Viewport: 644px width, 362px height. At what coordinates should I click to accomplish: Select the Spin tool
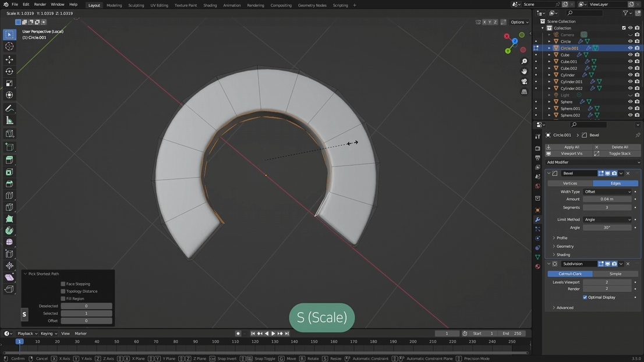click(x=9, y=230)
